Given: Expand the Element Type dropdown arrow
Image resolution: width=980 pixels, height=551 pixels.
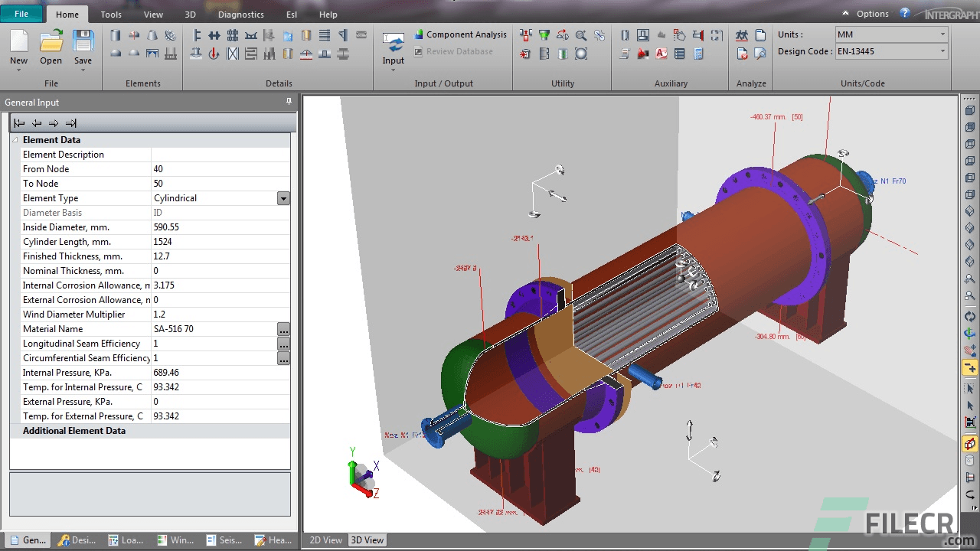Looking at the screenshot, I should (283, 198).
